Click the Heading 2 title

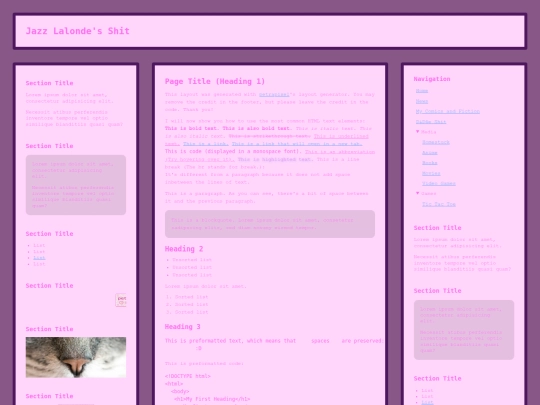[x=184, y=249]
